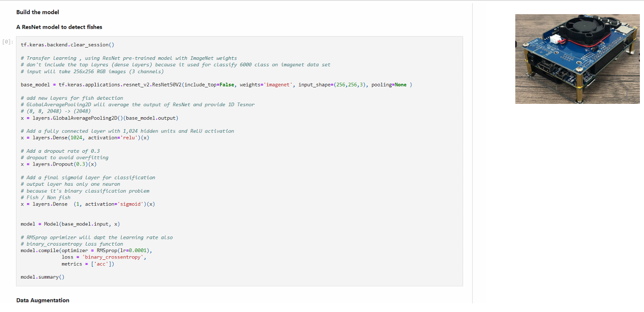Select the [0]: cell execution prompt
The width and height of the screenshot is (644, 312).
[8, 42]
